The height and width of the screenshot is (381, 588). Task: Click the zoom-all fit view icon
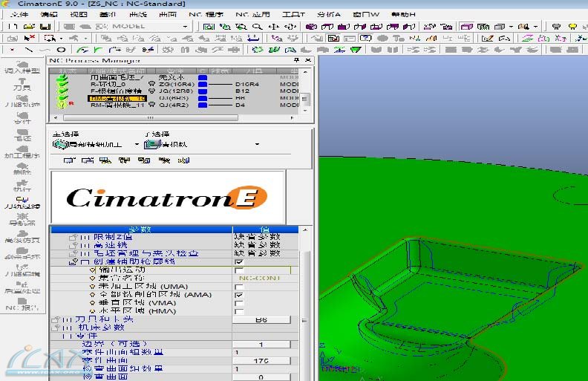coord(209,27)
